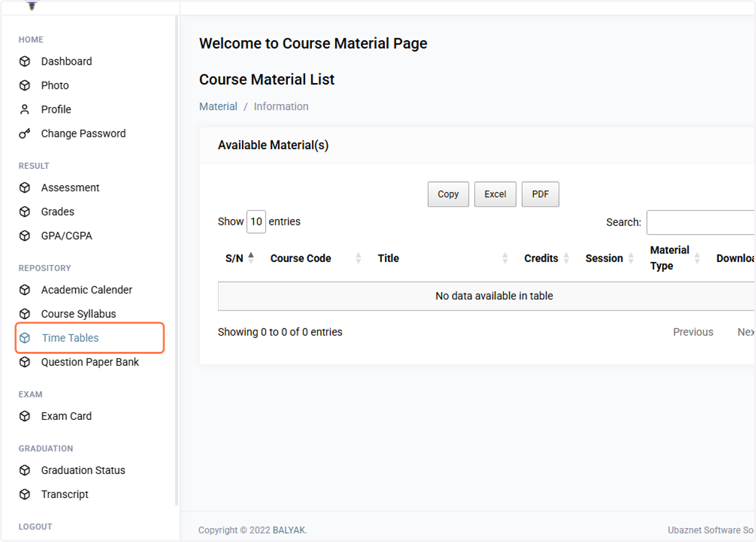Image resolution: width=756 pixels, height=542 pixels.
Task: Click the Previous pagination button
Action: coord(693,332)
